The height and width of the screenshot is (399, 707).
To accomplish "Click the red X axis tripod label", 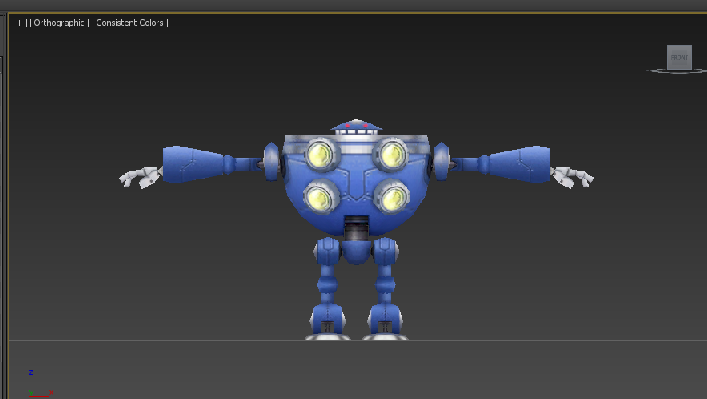I will 51,393.
